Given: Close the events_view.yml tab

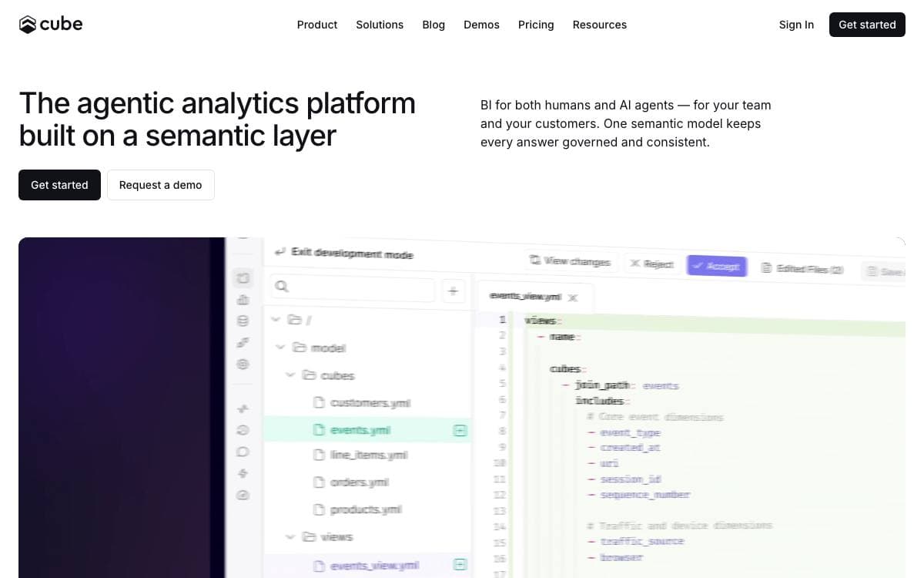Looking at the screenshot, I should tap(573, 297).
